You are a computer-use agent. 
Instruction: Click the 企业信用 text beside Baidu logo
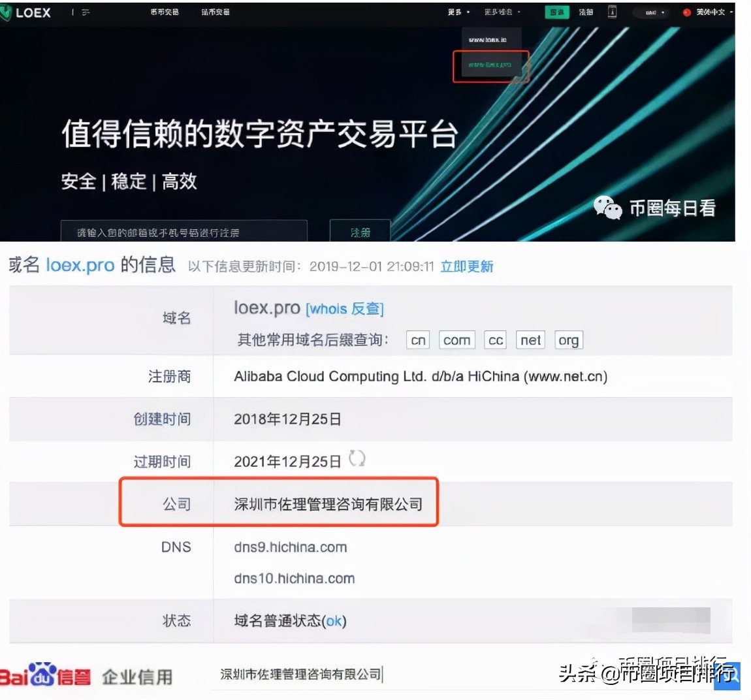(137, 677)
